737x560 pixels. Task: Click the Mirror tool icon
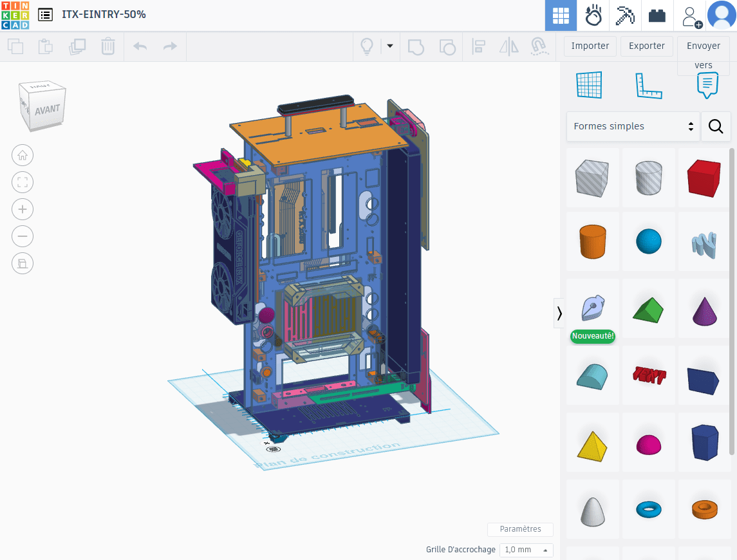[x=508, y=46]
